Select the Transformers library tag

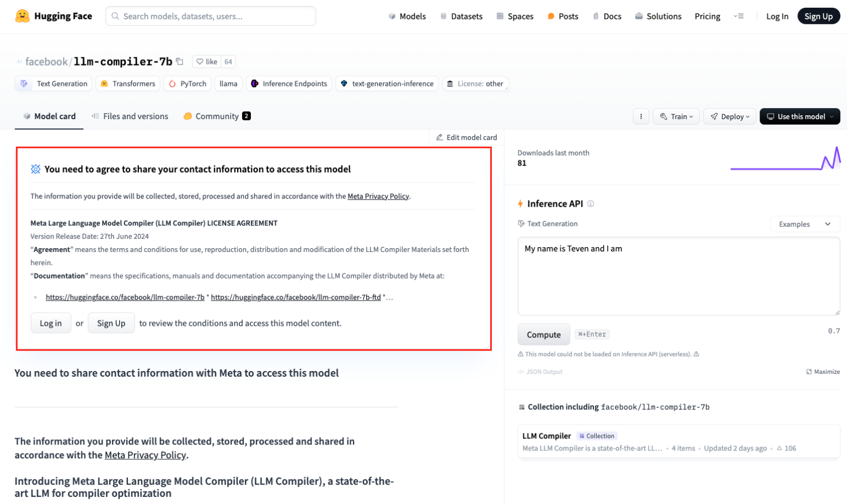pyautogui.click(x=127, y=83)
